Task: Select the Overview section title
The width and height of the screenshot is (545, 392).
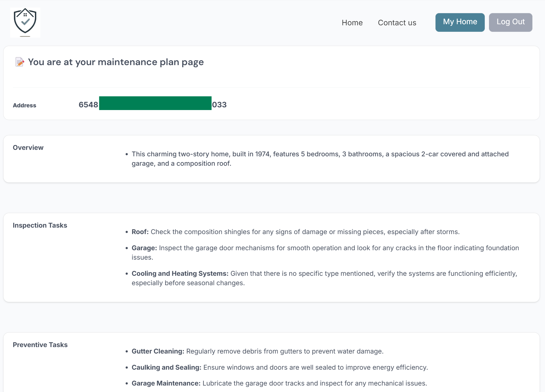Action: (28, 148)
